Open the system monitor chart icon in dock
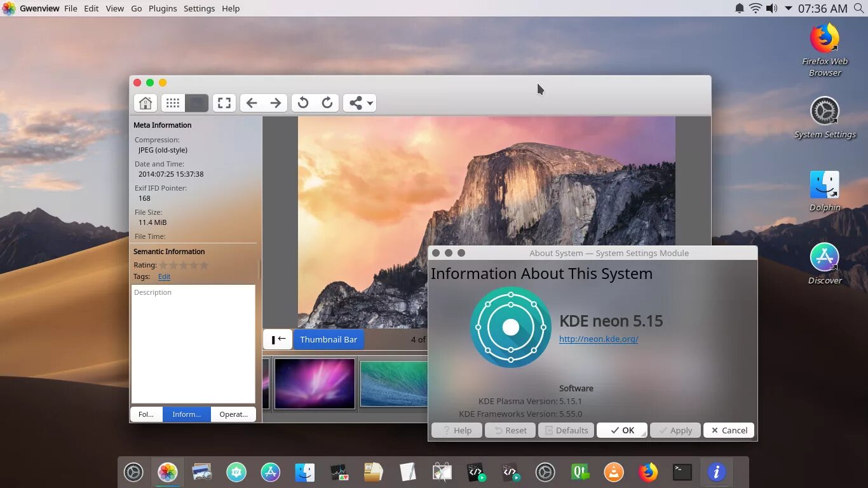The height and width of the screenshot is (488, 868). pyautogui.click(x=339, y=472)
